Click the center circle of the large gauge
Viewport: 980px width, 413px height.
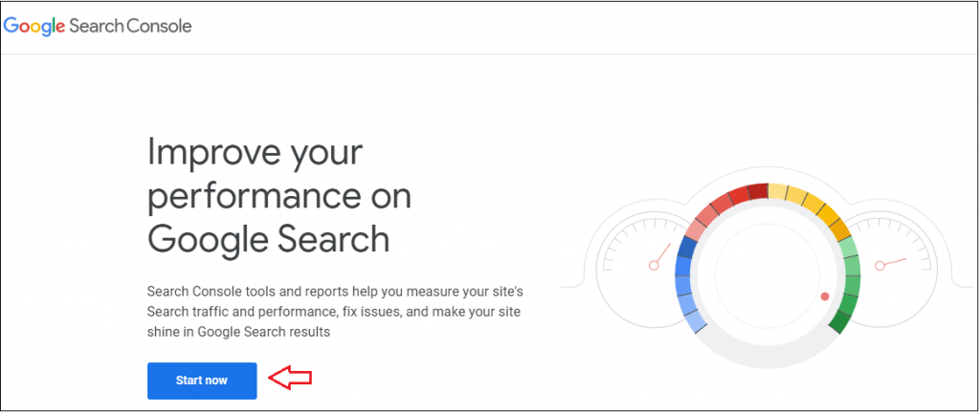768,275
